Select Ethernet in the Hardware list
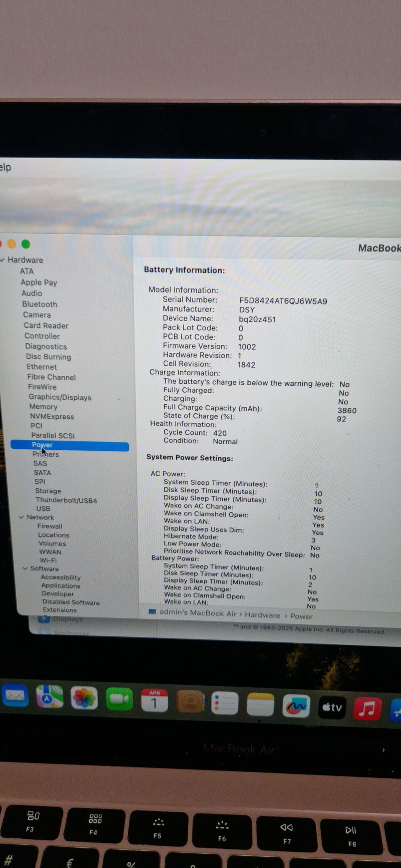 42,367
